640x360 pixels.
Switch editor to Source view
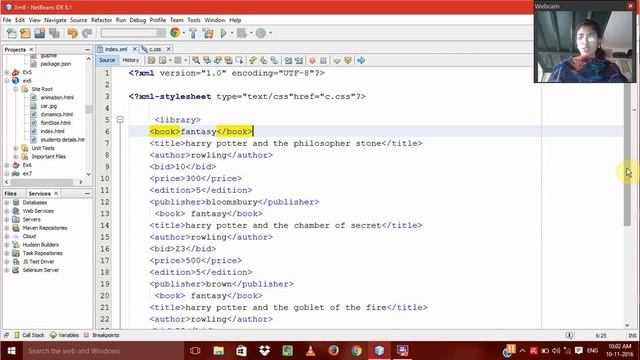tap(107, 60)
